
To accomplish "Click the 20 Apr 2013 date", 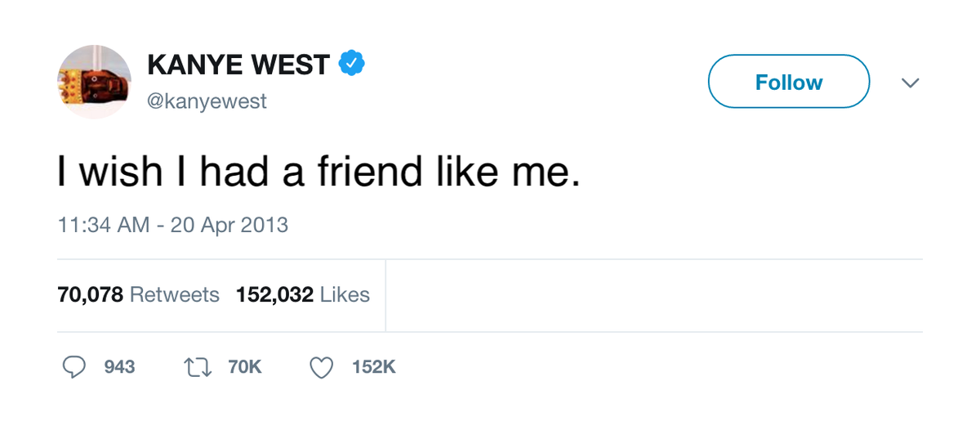I will click(229, 225).
